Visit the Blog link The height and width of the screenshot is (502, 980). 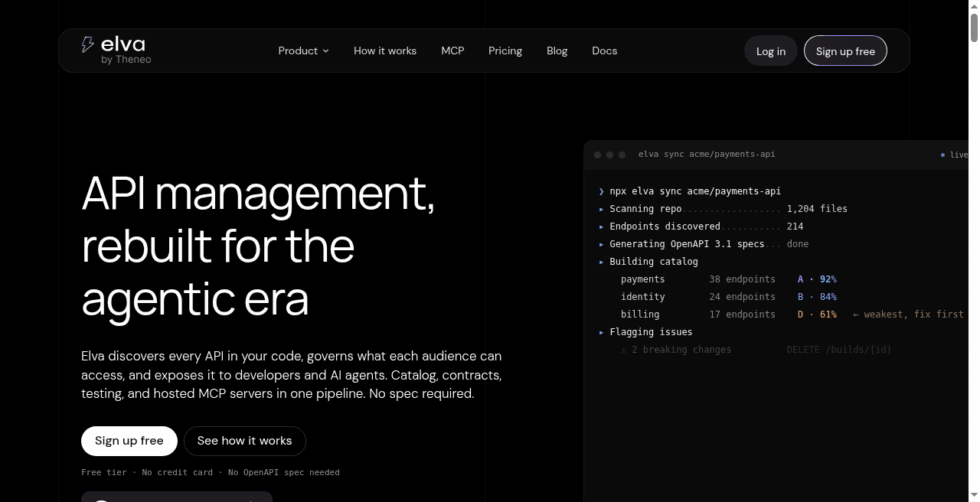[x=557, y=51]
